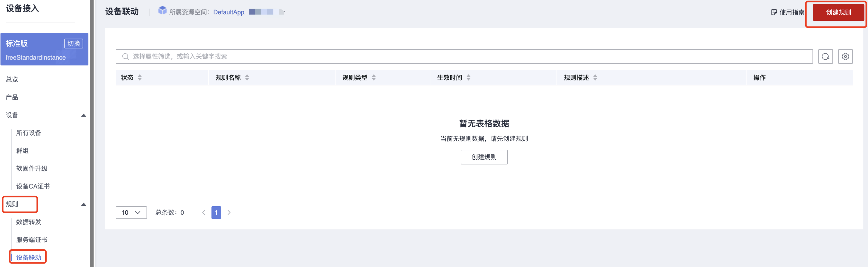Click 创建规则 button in empty table
The image size is (868, 267).
[x=484, y=157]
